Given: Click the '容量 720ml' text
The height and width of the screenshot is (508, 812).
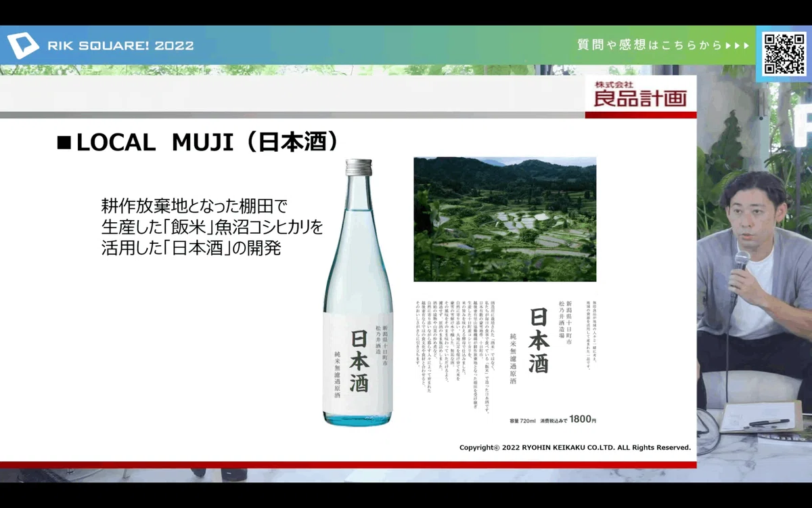Looking at the screenshot, I should 522,421.
